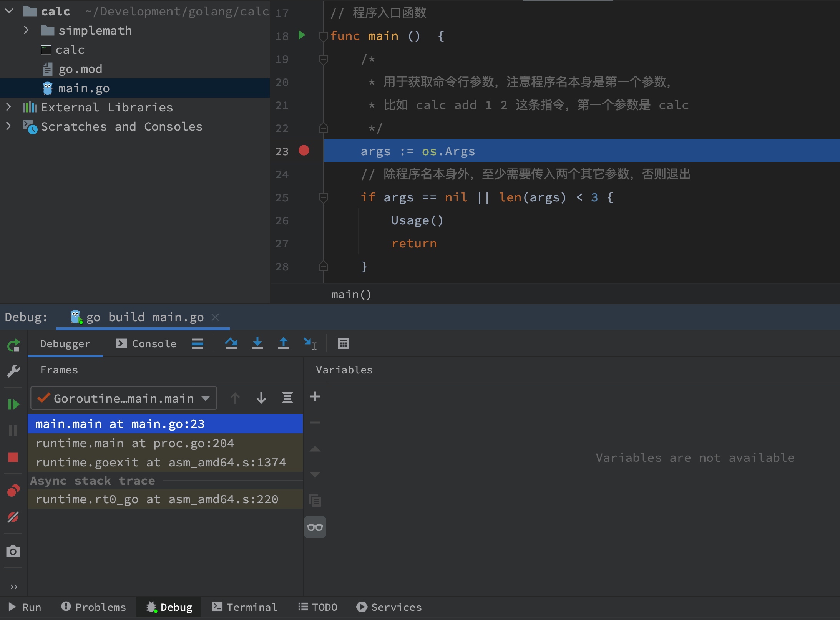
Task: Expand the External Libraries tree item
Action: [x=7, y=106]
